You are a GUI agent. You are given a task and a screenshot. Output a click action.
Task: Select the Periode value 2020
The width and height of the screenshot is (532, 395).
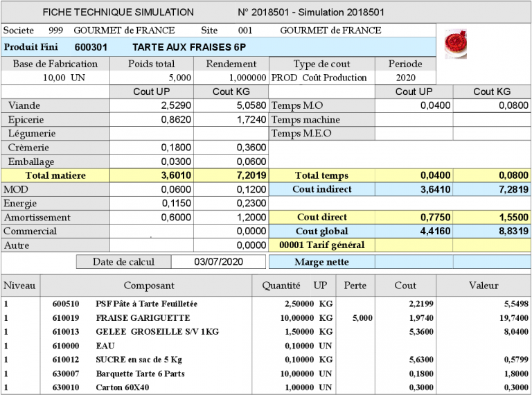tap(405, 78)
